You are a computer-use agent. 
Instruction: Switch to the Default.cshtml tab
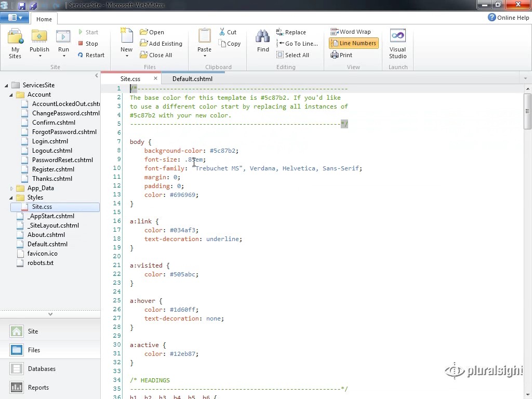(192, 79)
